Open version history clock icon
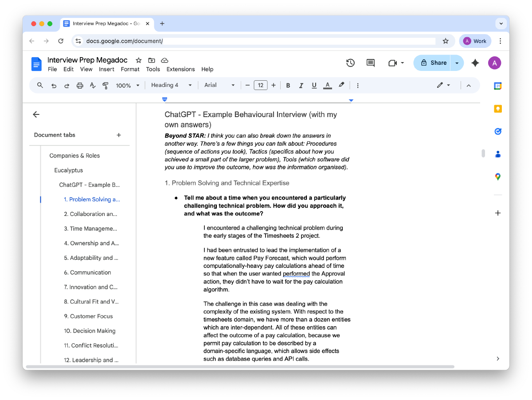The width and height of the screenshot is (532, 400). [350, 63]
